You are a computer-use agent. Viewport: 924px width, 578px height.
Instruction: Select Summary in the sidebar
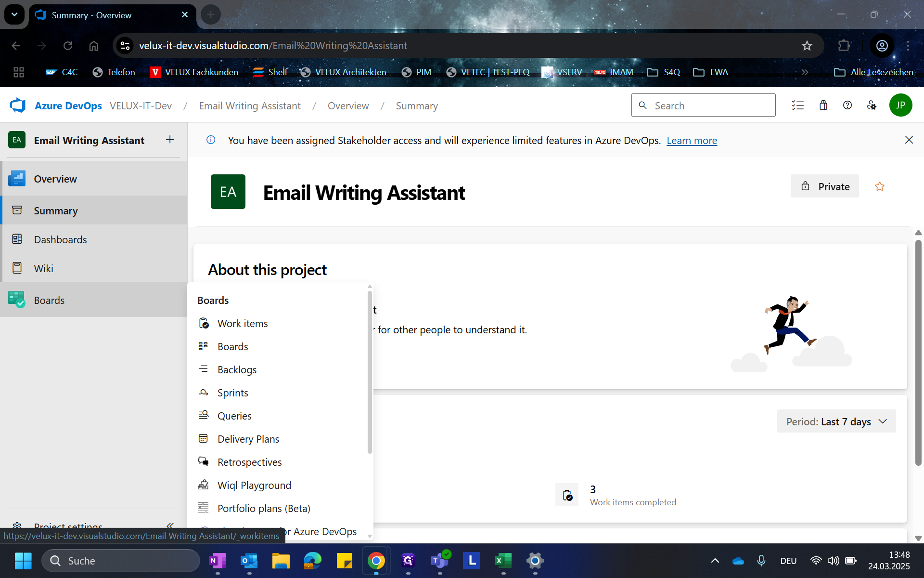pyautogui.click(x=94, y=210)
